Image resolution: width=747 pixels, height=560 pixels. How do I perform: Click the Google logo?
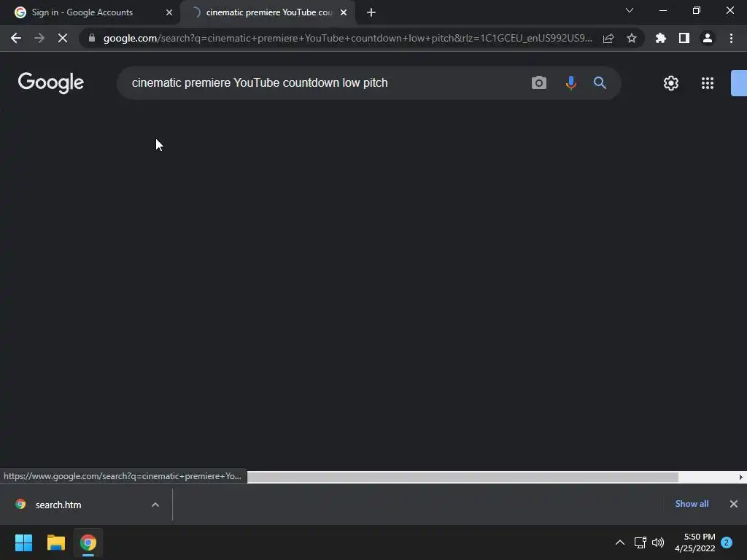[51, 83]
